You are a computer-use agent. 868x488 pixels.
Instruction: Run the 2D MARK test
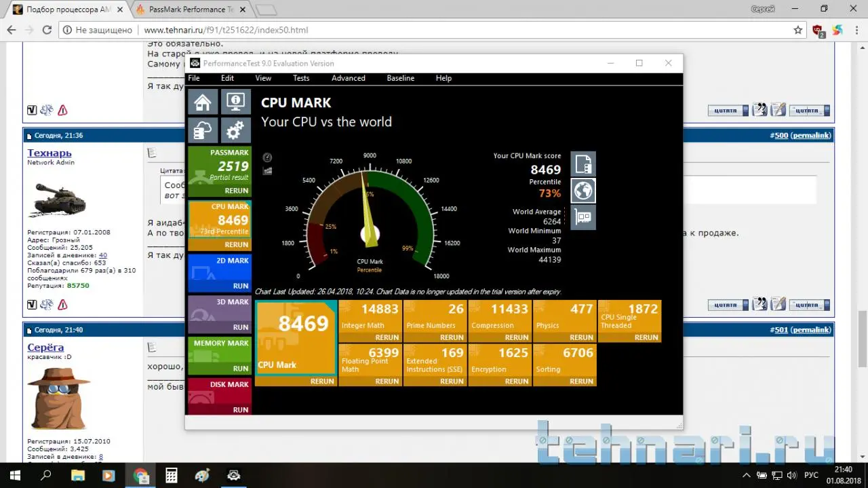click(x=241, y=286)
